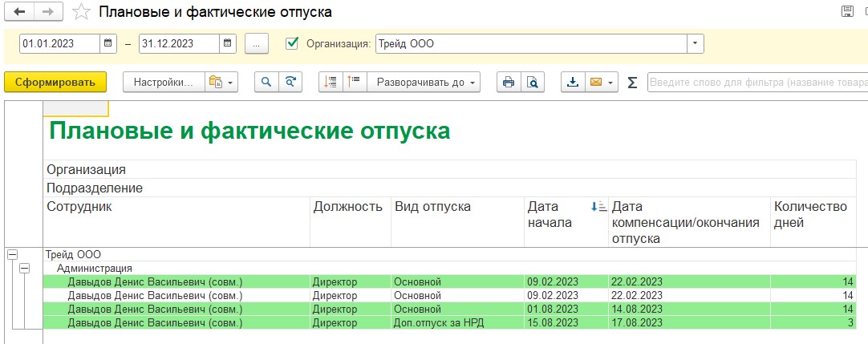Image resolution: width=868 pixels, height=344 pixels.
Task: Open period selection ellipsis button
Action: pos(256,43)
